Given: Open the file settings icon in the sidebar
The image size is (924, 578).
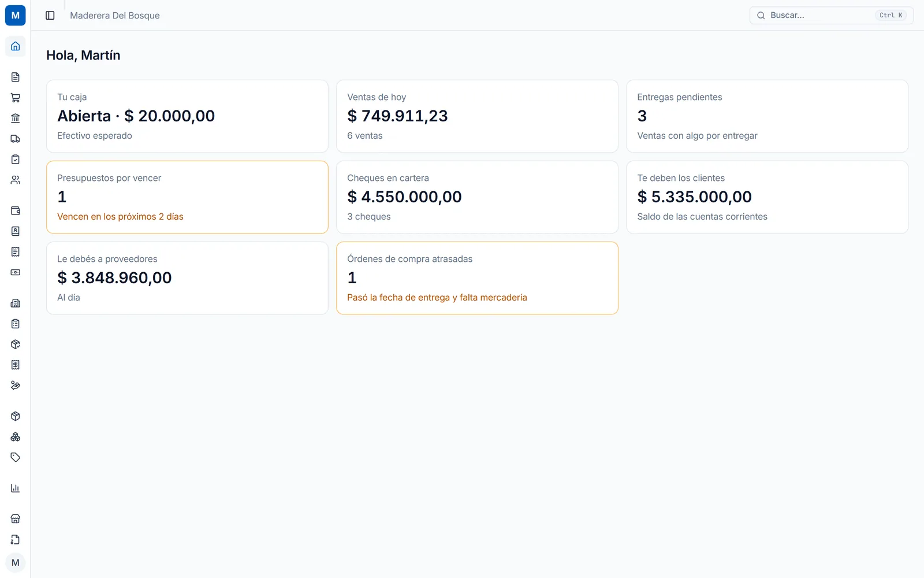Looking at the screenshot, I should pyautogui.click(x=16, y=539).
